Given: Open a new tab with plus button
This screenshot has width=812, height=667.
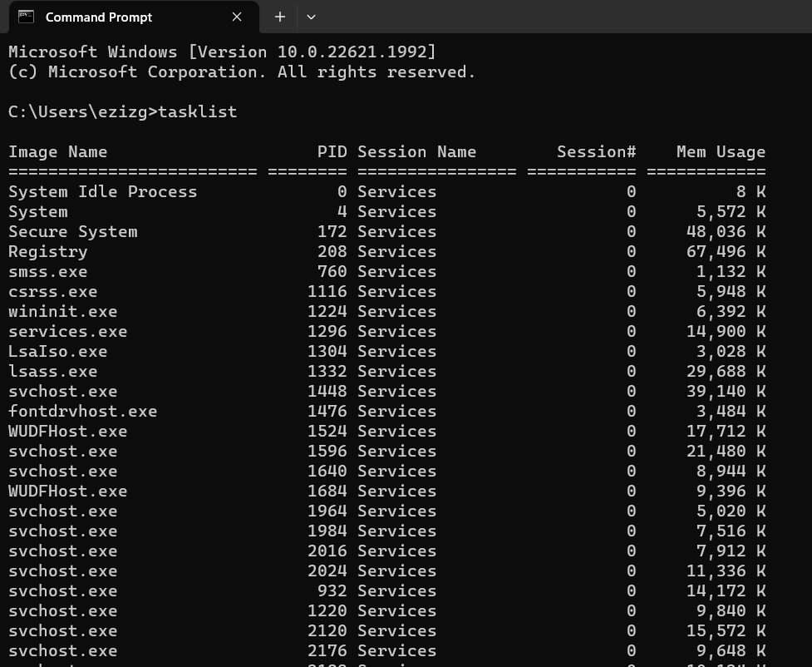Looking at the screenshot, I should pyautogui.click(x=280, y=17).
